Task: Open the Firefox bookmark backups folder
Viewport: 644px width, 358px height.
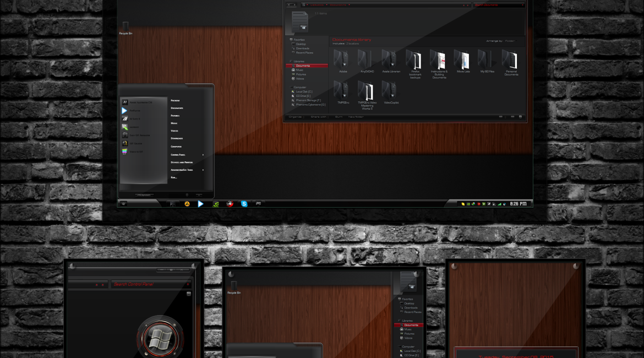Action: 415,59
